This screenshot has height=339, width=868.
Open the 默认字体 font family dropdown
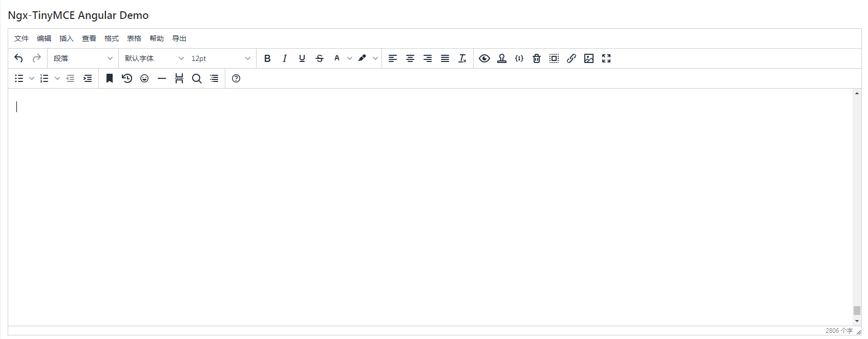[154, 58]
